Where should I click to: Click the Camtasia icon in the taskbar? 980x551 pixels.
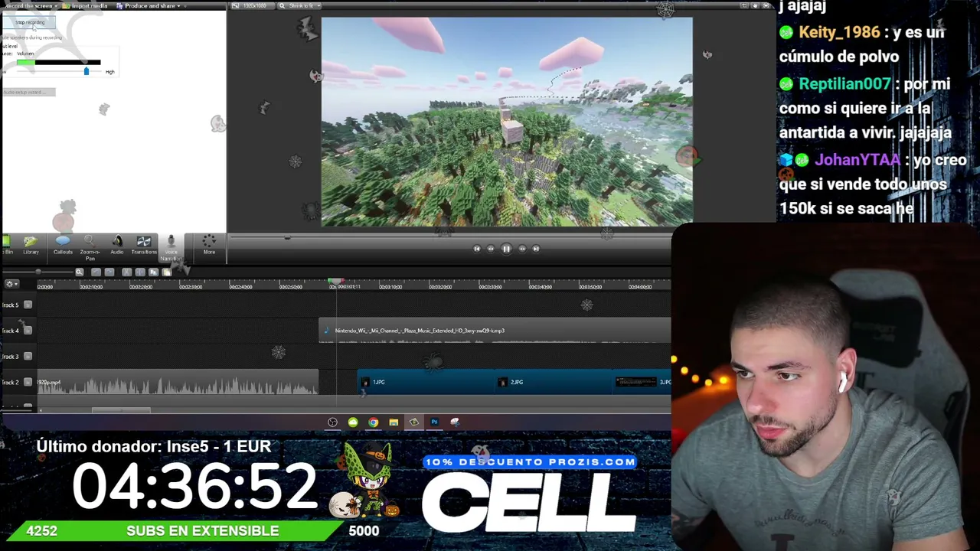[x=414, y=422]
